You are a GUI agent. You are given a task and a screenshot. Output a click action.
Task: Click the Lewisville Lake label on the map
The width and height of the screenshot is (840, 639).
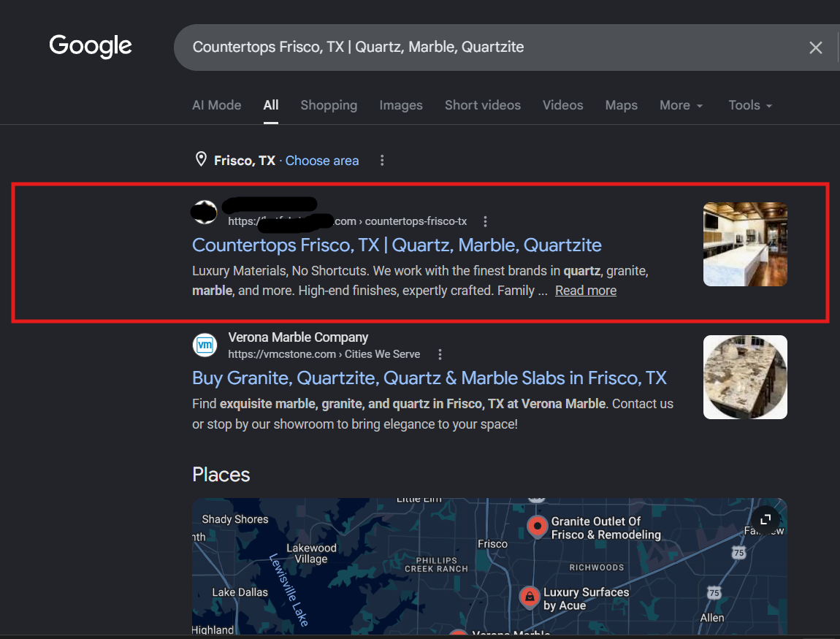pyautogui.click(x=289, y=590)
